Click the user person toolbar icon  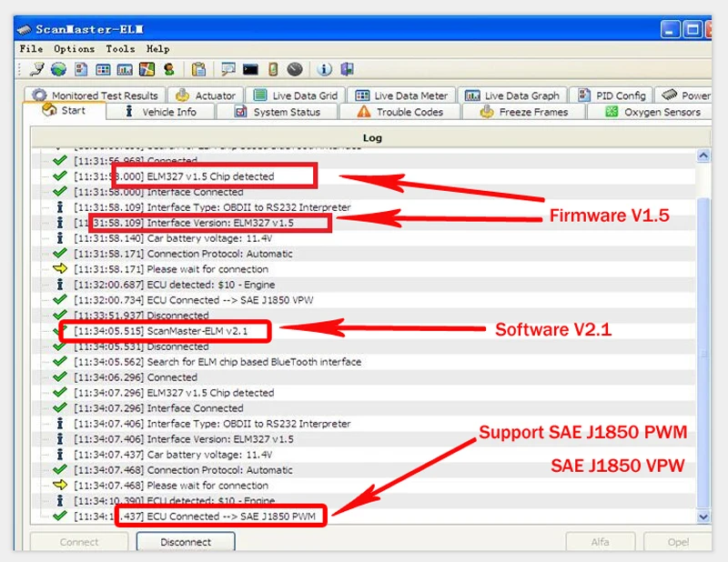(169, 69)
